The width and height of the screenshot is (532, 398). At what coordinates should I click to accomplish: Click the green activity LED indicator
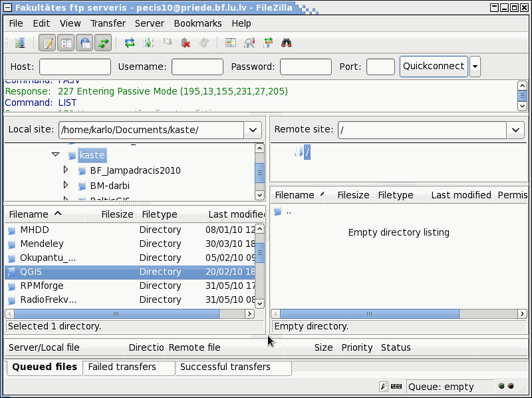(x=501, y=386)
